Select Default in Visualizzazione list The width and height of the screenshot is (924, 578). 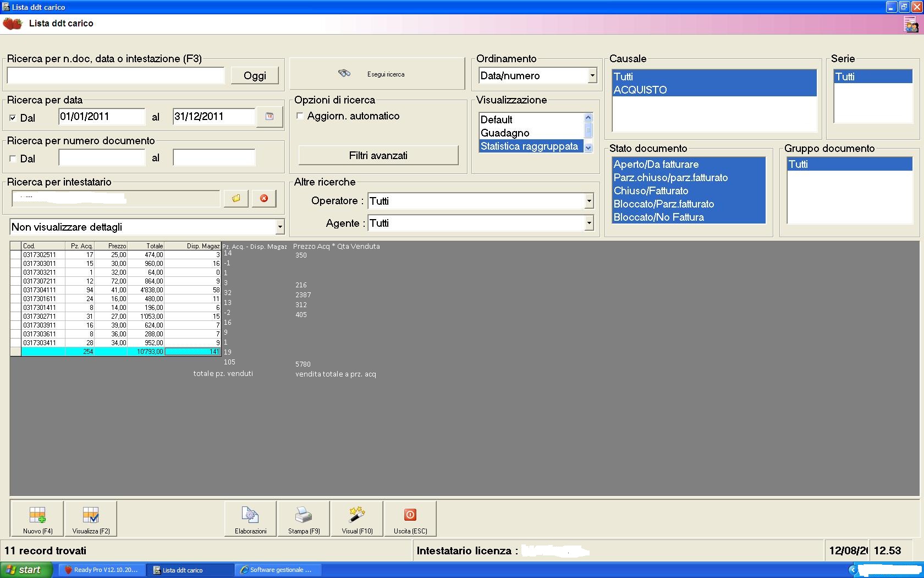click(x=531, y=119)
